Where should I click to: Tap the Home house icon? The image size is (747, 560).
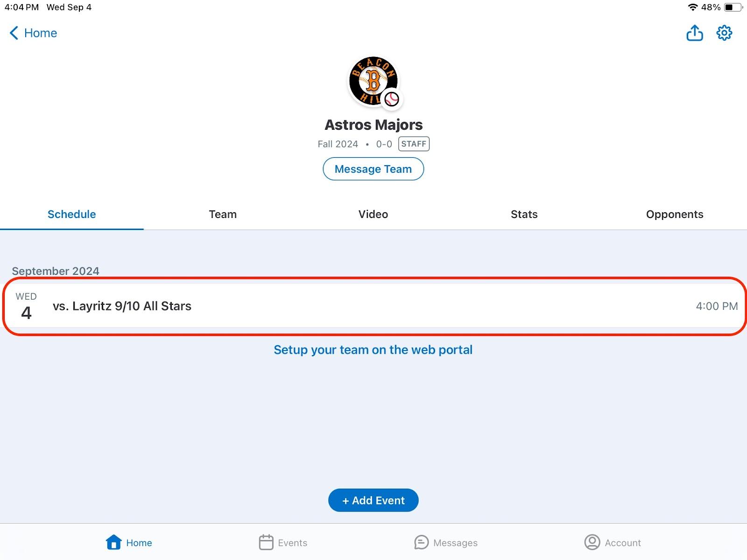(113, 542)
